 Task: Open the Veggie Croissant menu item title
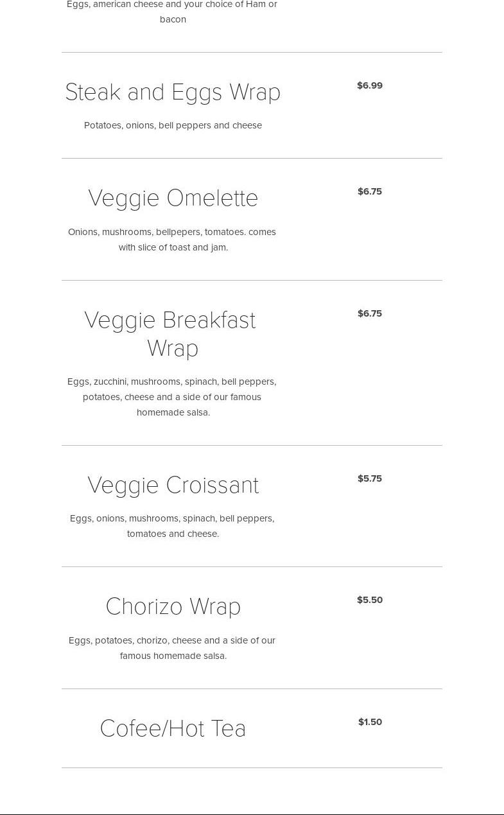pyautogui.click(x=173, y=486)
